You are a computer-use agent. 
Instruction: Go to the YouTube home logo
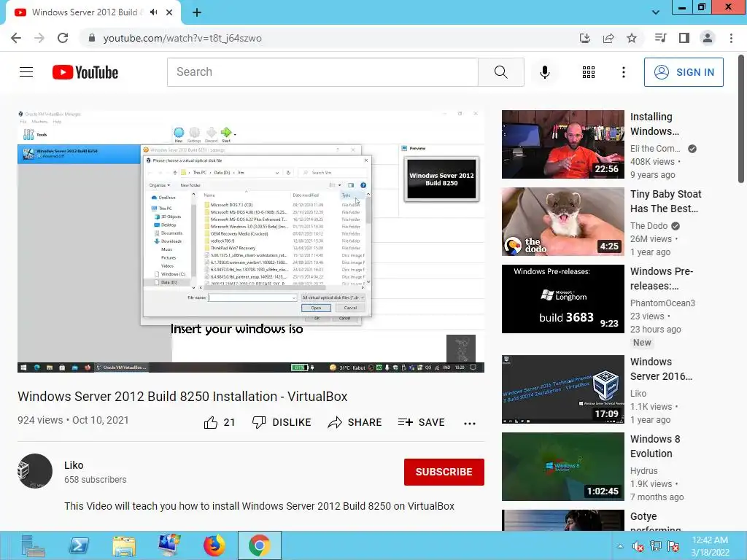[85, 72]
